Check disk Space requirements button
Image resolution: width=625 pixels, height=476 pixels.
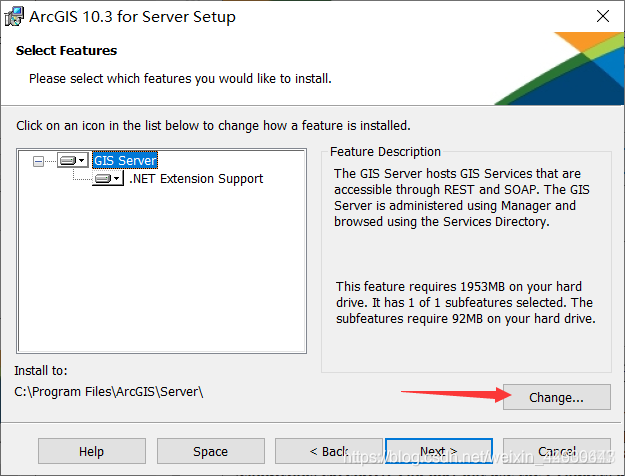210,451
